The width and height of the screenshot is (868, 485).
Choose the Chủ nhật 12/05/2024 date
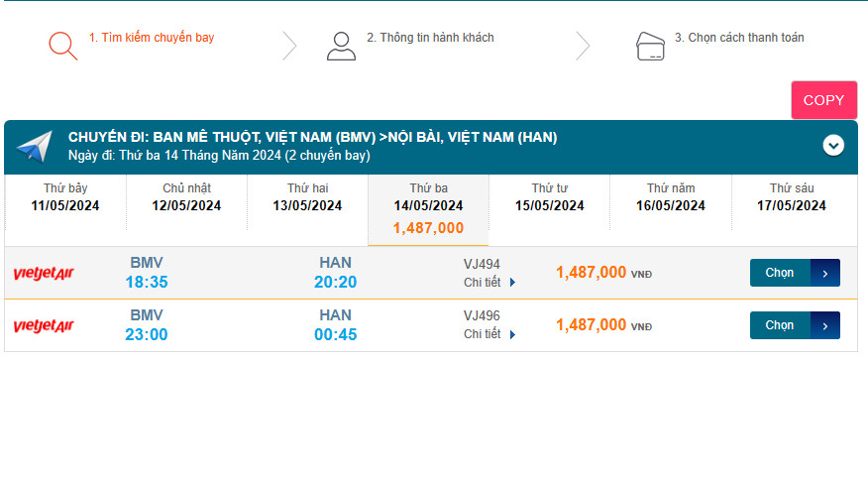186,197
